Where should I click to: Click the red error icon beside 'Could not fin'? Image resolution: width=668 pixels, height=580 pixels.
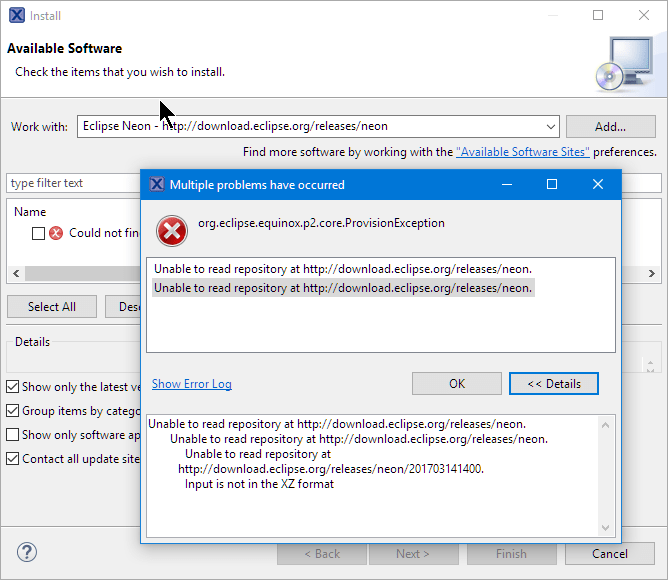tap(56, 233)
